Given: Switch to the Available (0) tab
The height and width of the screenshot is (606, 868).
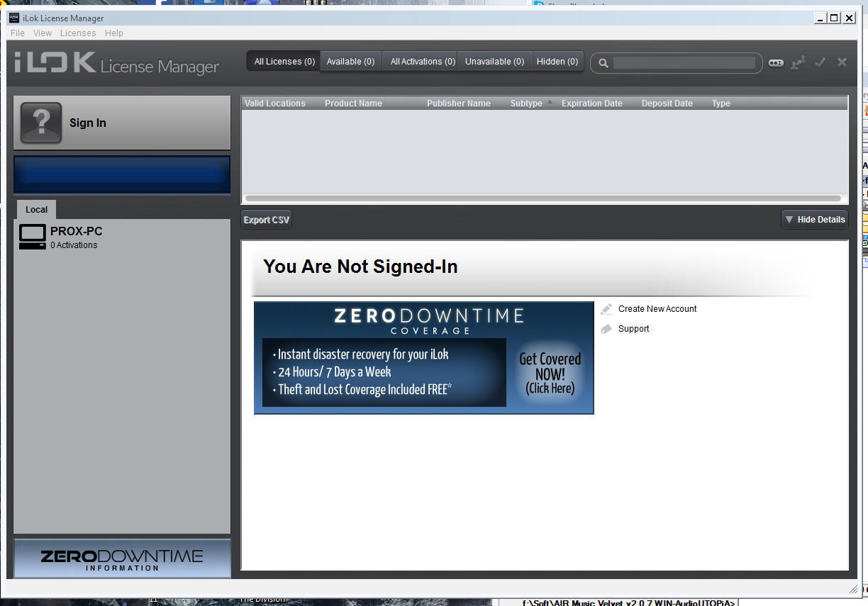Looking at the screenshot, I should point(350,62).
